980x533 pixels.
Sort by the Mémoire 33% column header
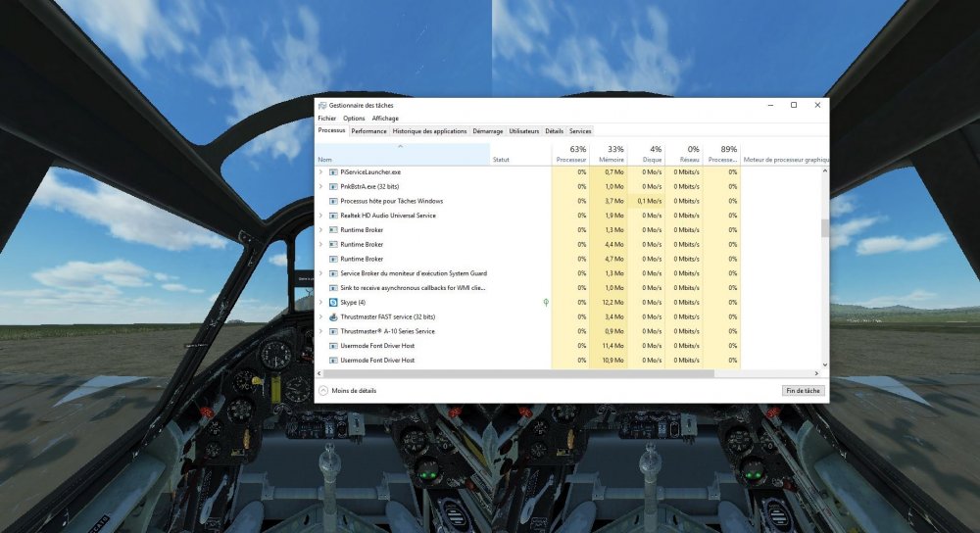point(609,155)
